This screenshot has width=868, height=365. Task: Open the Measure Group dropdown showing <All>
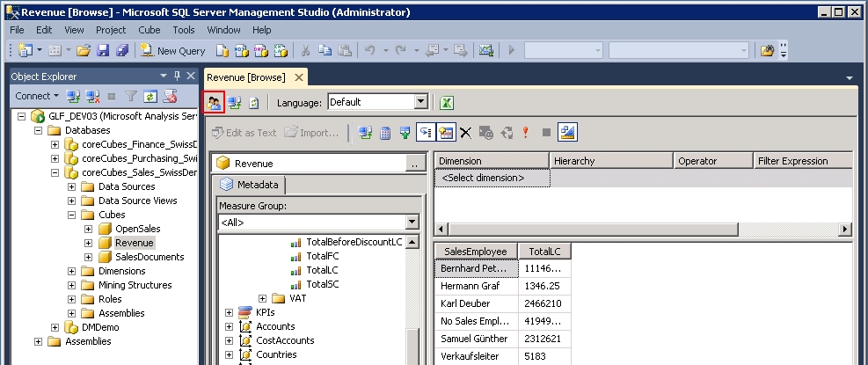[x=412, y=223]
